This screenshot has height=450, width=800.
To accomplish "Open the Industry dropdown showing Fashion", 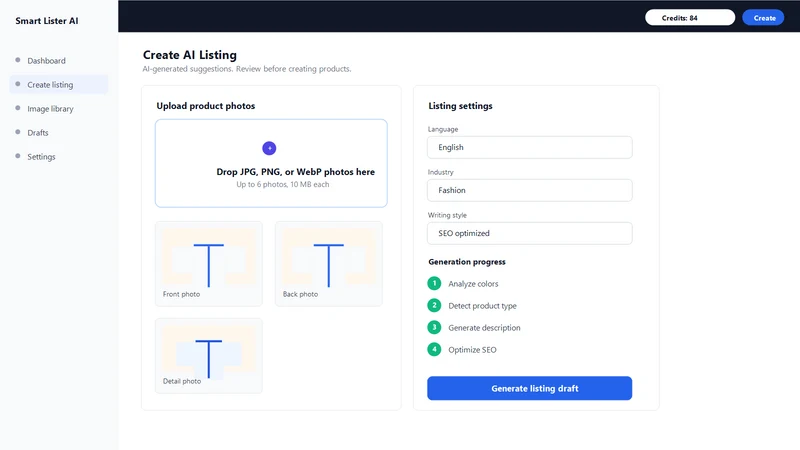I will (x=530, y=190).
